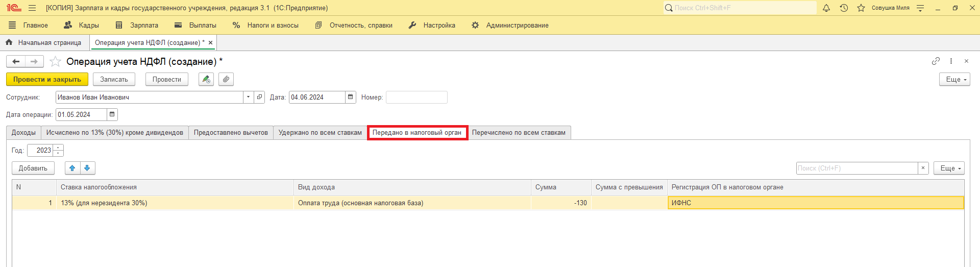Image resolution: width=980 pixels, height=267 pixels.
Task: Click the magnifier in global search
Action: pos(669,8)
